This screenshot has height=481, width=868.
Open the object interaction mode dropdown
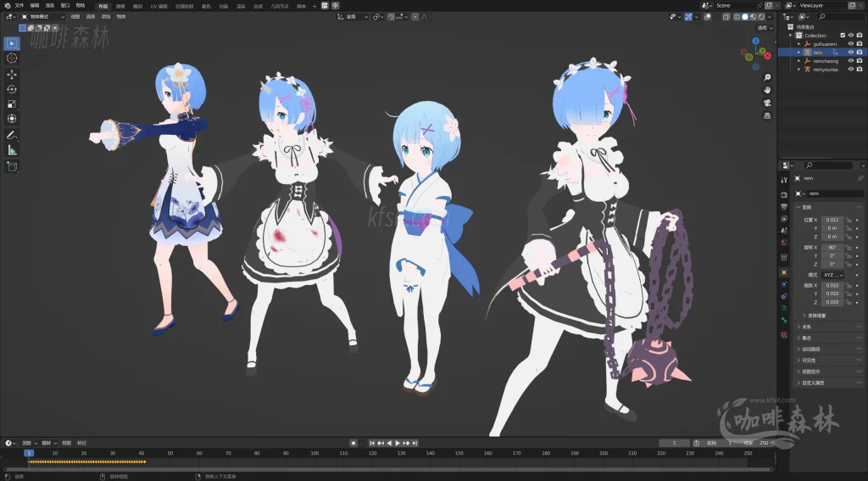click(42, 17)
